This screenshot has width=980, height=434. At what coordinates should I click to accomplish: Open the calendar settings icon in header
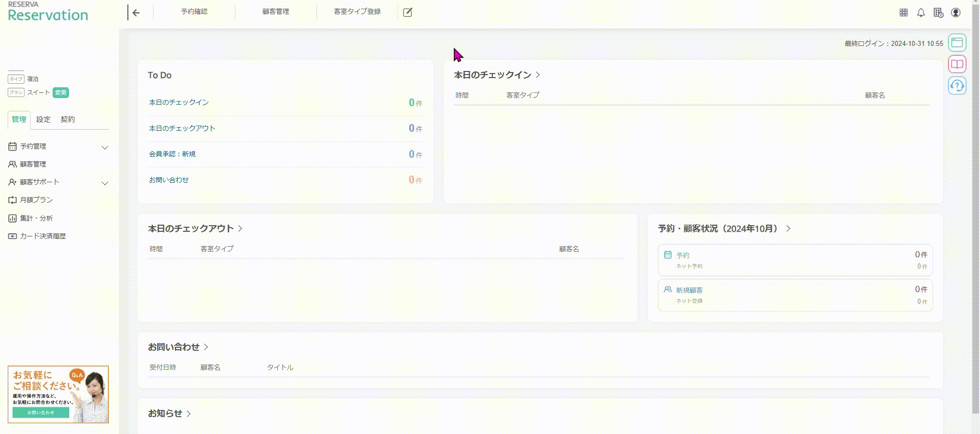click(938, 13)
